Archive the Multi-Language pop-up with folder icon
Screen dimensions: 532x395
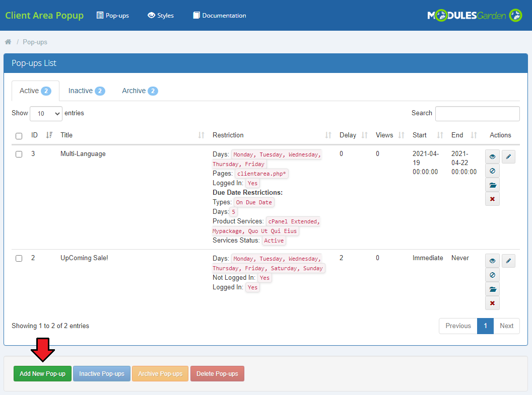(x=492, y=185)
